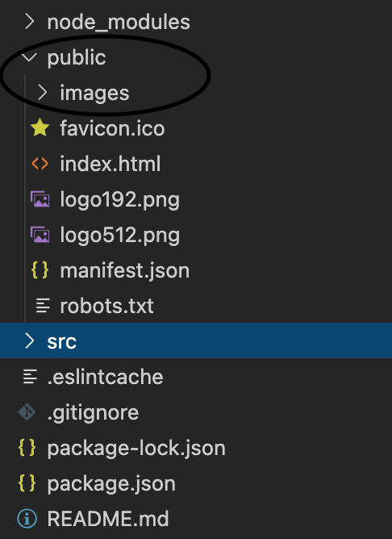Viewport: 392px width, 539px height.
Task: Open the logo512.png file name
Action: coord(119,236)
